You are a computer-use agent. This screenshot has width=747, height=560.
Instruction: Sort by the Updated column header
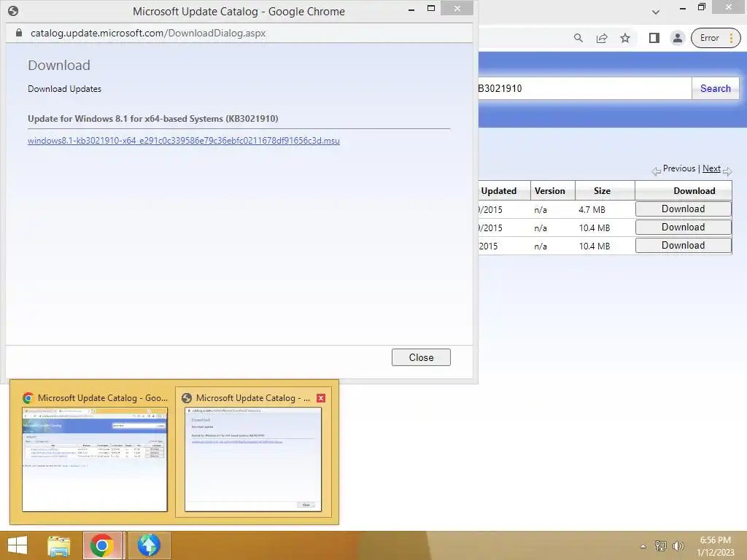pyautogui.click(x=499, y=190)
